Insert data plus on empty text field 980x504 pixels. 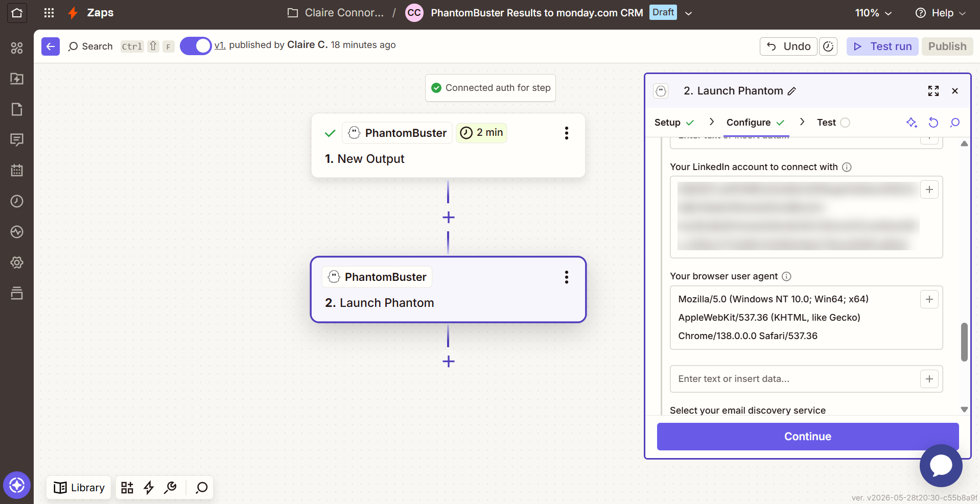click(929, 379)
